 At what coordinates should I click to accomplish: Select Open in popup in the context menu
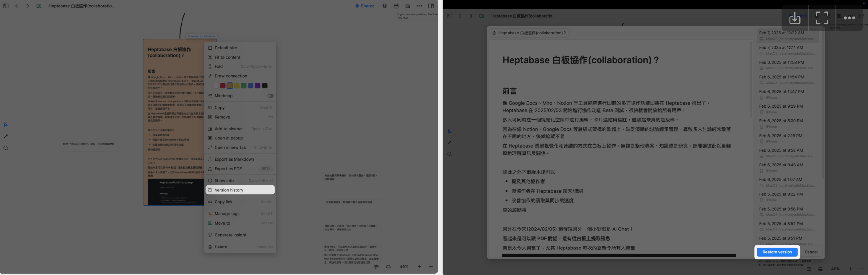coord(240,138)
